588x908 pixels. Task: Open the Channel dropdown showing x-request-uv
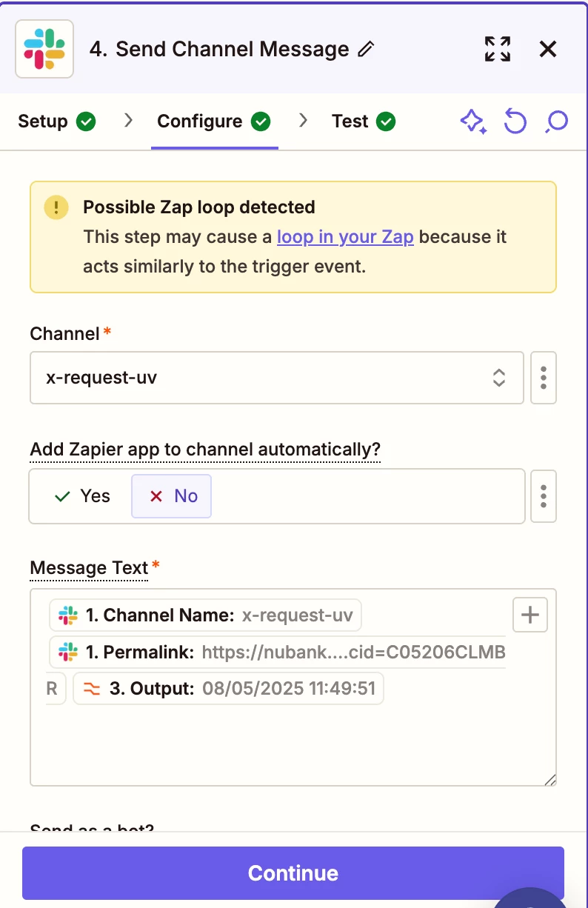[277, 378]
